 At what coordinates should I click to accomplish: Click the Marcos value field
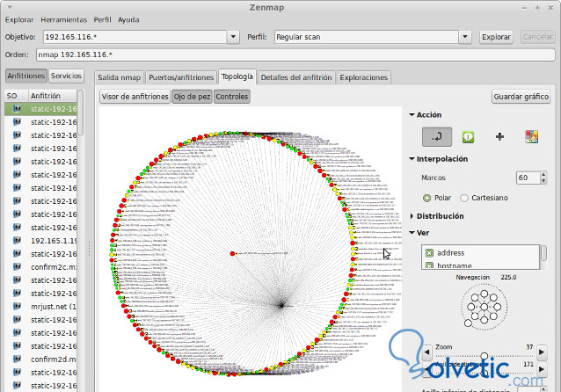(528, 178)
